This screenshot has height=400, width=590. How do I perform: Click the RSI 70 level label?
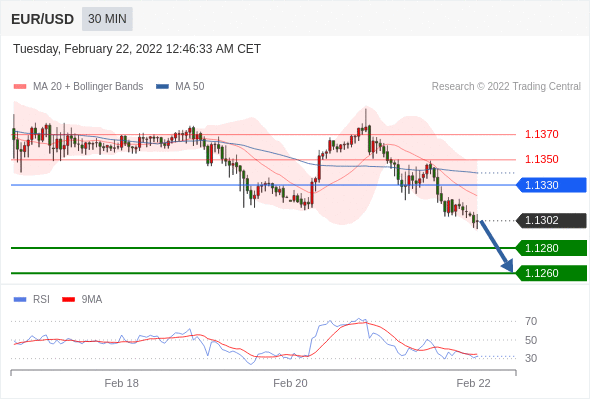(x=531, y=321)
